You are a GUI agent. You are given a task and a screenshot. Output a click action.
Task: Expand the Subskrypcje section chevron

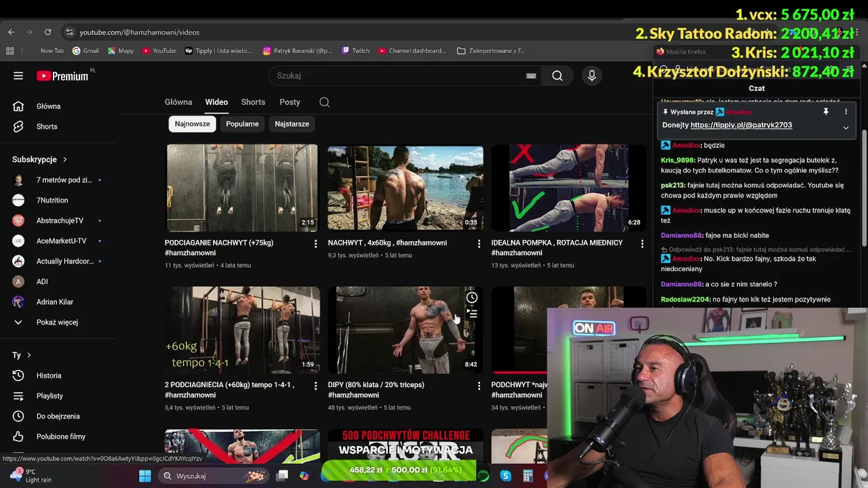click(x=65, y=159)
